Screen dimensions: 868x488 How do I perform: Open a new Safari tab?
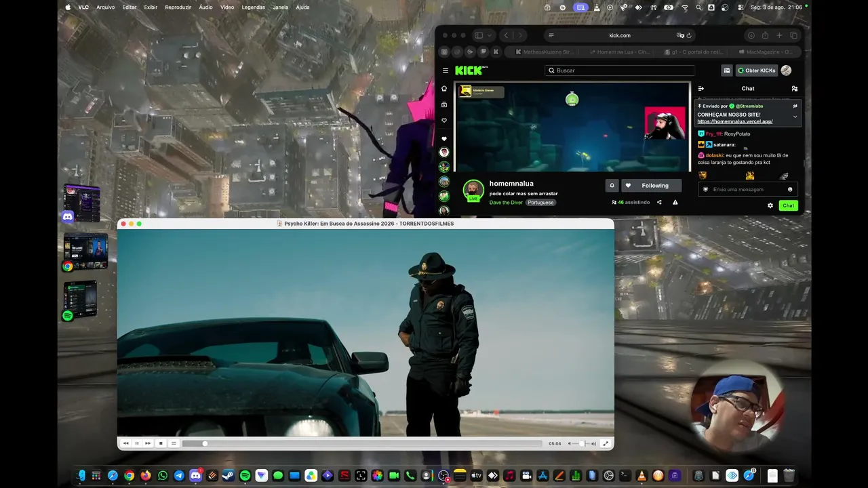click(x=779, y=35)
